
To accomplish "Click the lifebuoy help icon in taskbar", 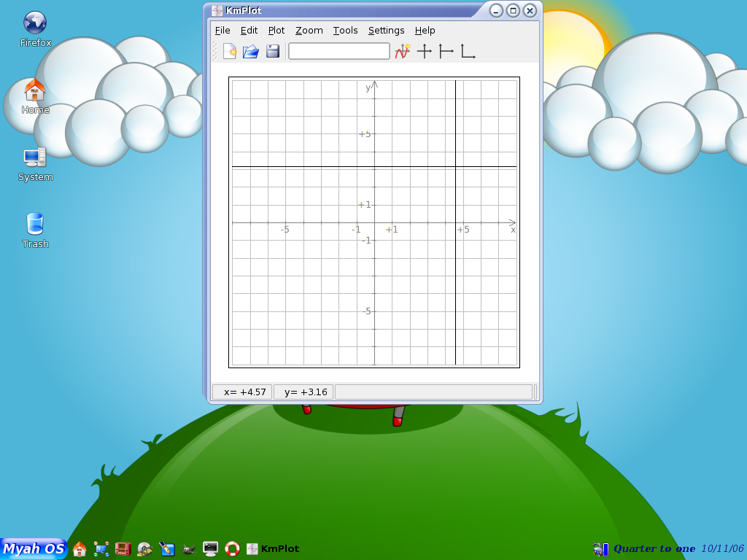I will coord(232,549).
